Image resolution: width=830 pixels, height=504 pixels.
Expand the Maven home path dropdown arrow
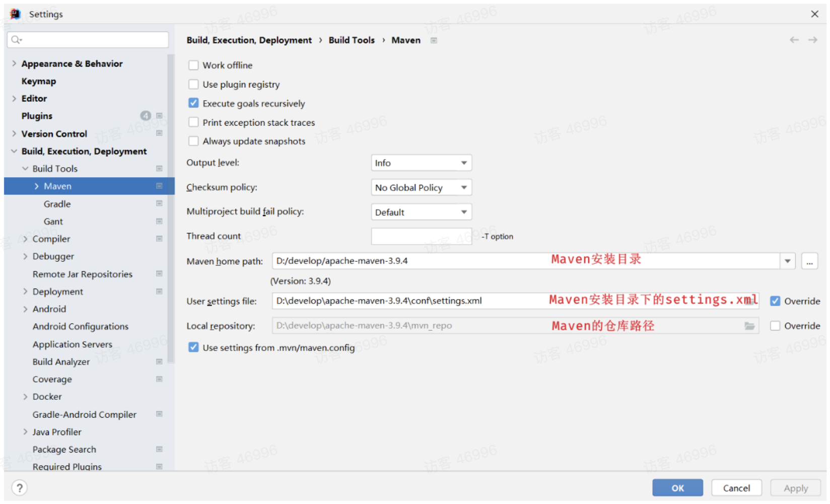[x=787, y=261]
